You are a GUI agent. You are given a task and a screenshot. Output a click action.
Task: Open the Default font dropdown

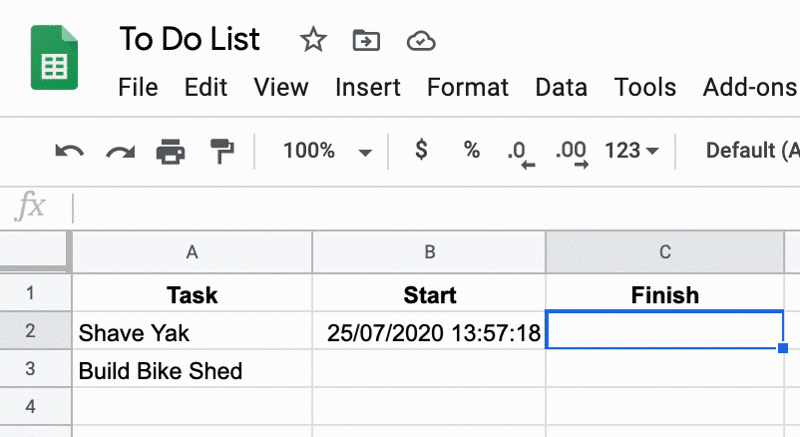click(x=753, y=150)
